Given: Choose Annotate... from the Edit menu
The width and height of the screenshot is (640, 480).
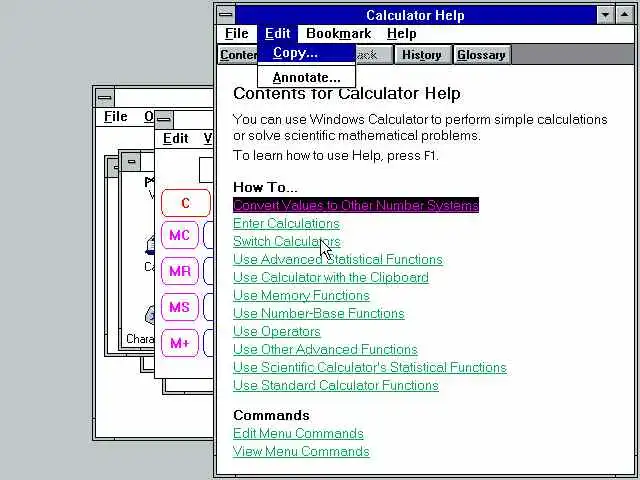Looking at the screenshot, I should (x=307, y=78).
